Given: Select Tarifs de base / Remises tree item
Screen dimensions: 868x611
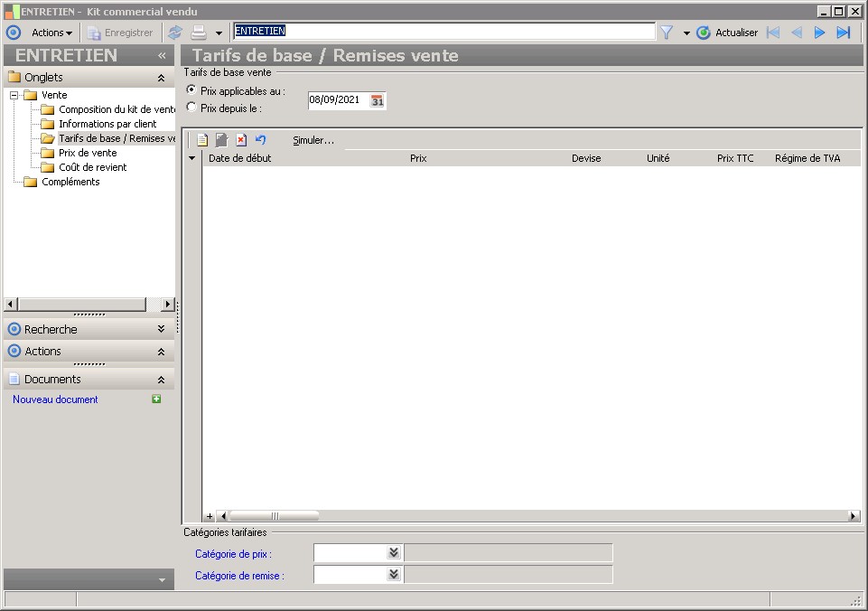Looking at the screenshot, I should 117,138.
